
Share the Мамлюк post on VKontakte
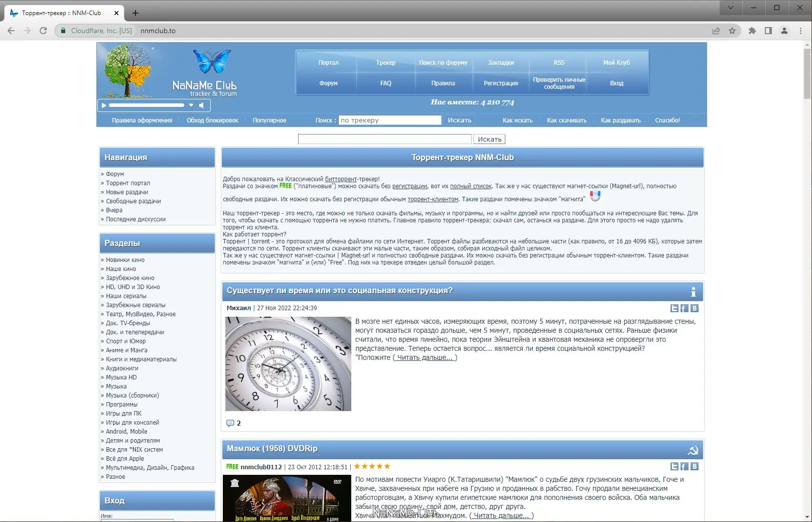[x=695, y=466]
